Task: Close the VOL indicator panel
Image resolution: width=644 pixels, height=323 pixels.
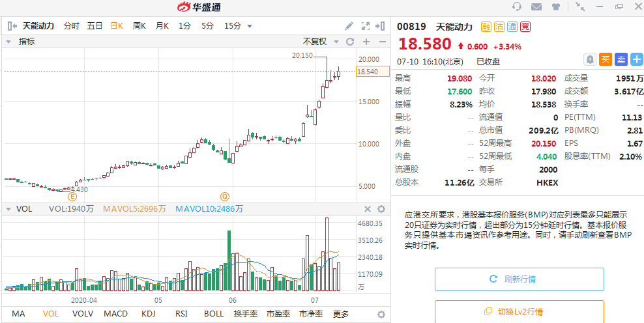Action: tap(368, 209)
